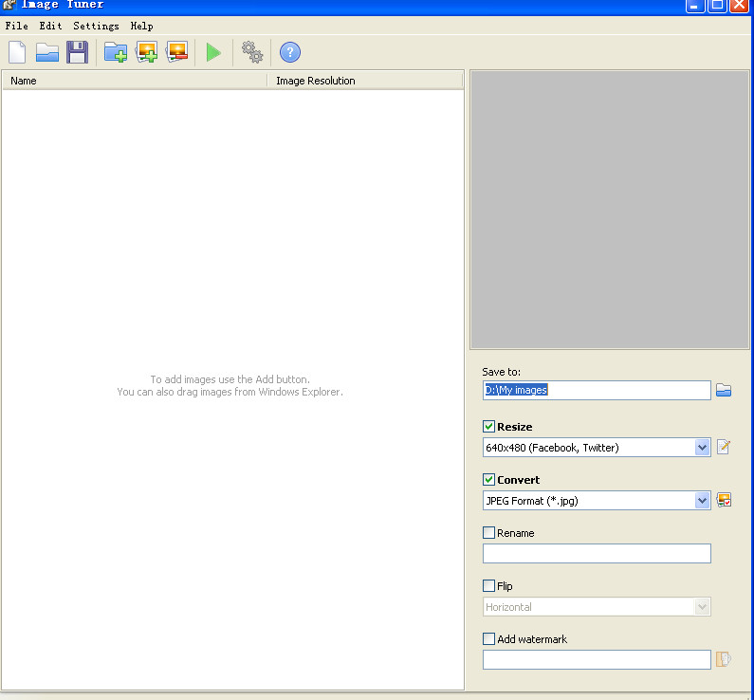754x700 pixels.
Task: Click the Add folder toolbar icon
Action: 116,52
